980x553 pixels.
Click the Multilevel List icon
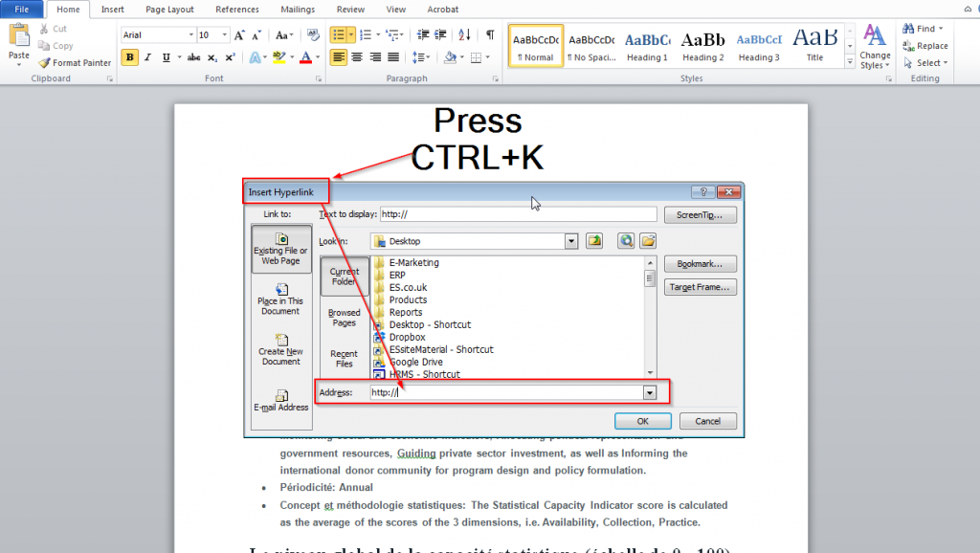(391, 35)
